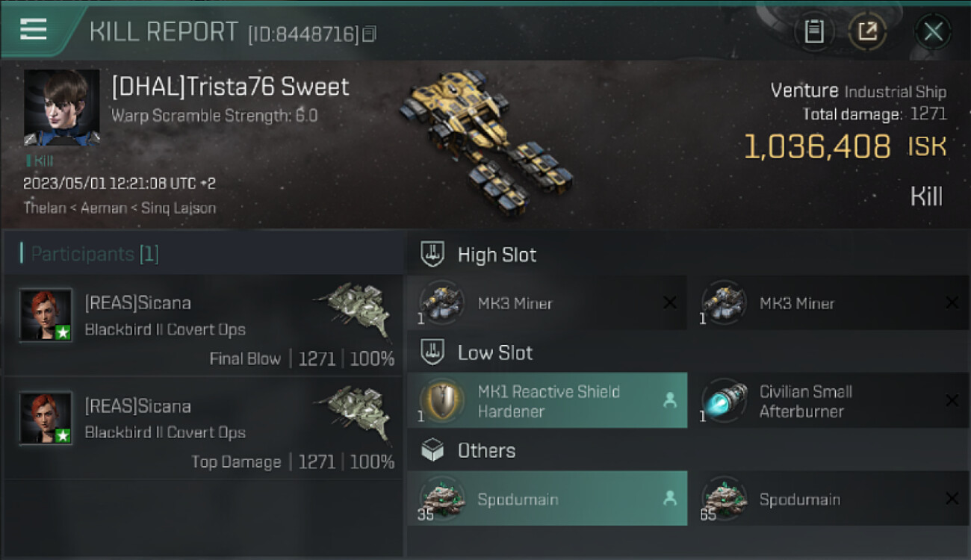Click the Civilian Small Afterburner icon

(x=725, y=401)
